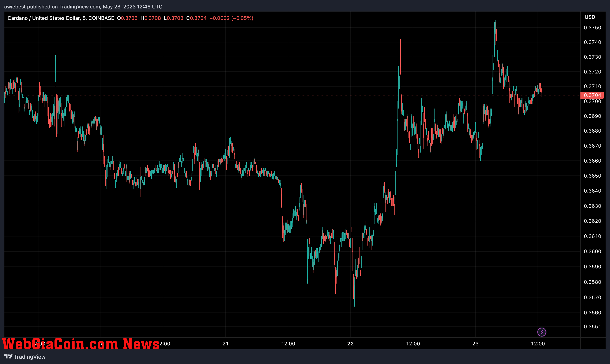
Task: Click the date label 23 on time axis
Action: coord(475,344)
